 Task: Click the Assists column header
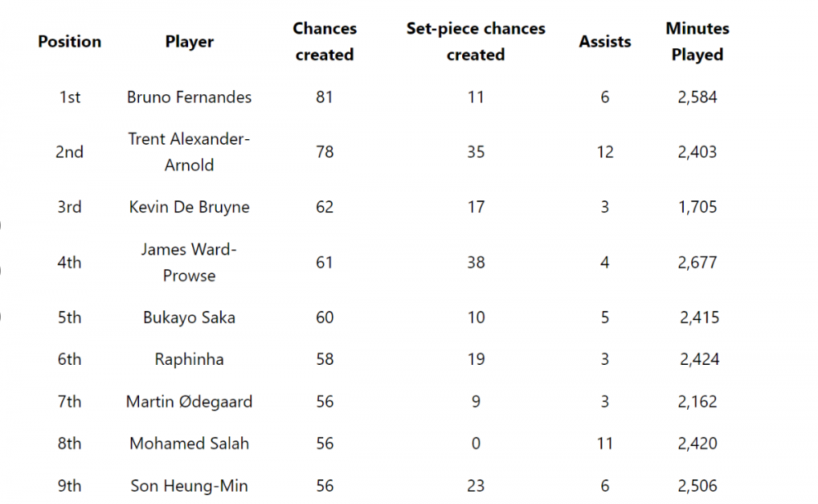[x=605, y=42]
